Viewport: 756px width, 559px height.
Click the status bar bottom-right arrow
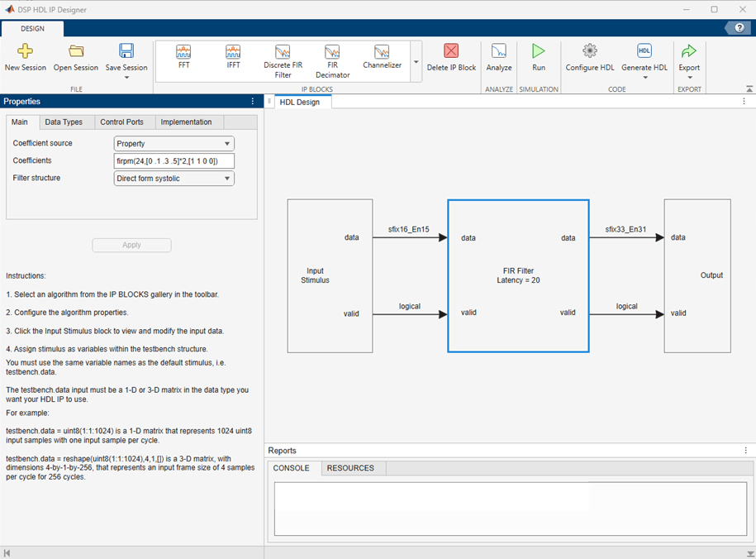pyautogui.click(x=750, y=554)
